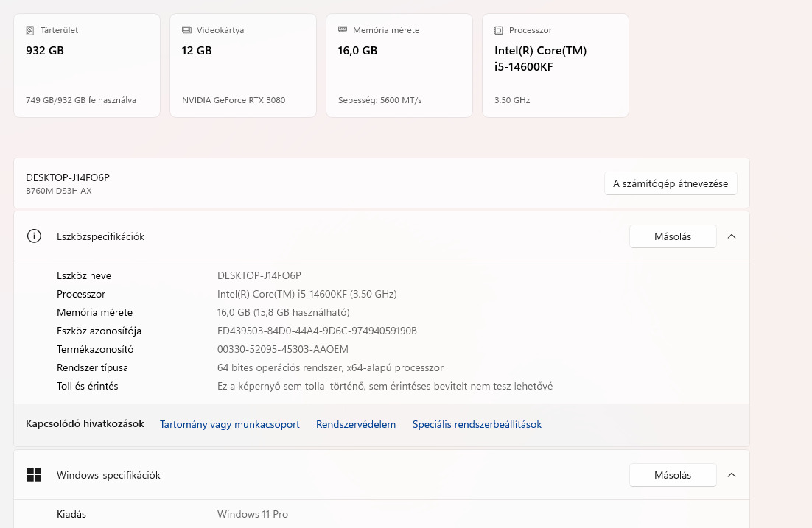Open the 932 GB storage card
This screenshot has width=812, height=528.
[x=87, y=66]
